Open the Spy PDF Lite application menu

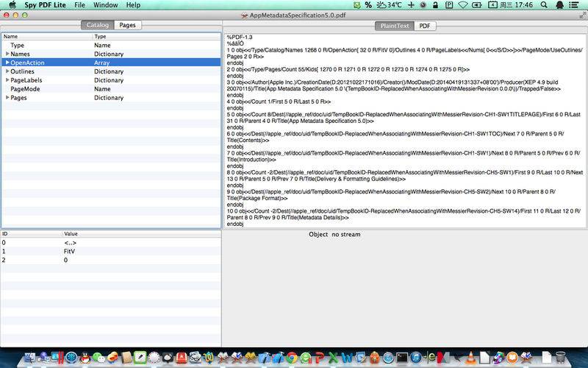pos(45,5)
